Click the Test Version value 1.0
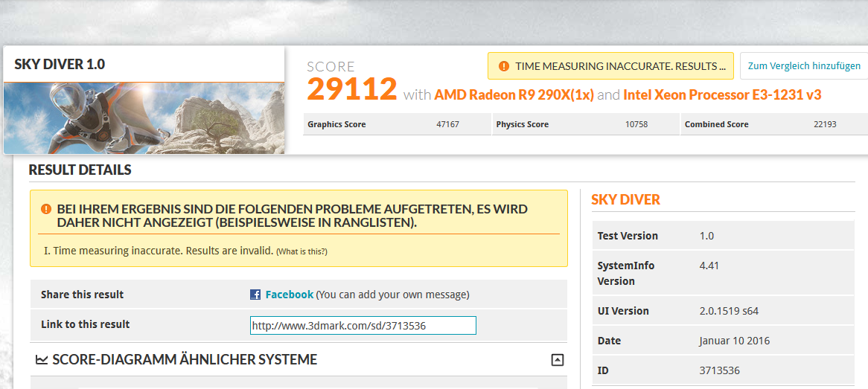Image resolution: width=868 pixels, height=389 pixels. pyautogui.click(x=707, y=236)
